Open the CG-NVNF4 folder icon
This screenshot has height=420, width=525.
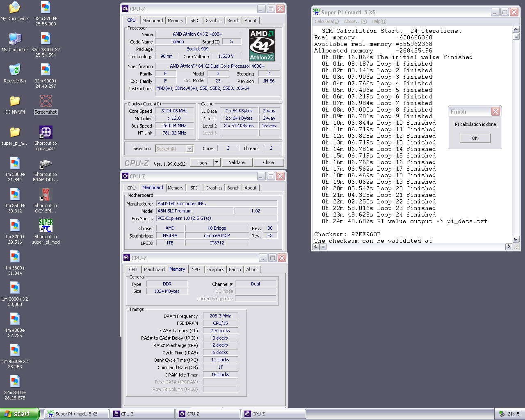coord(15,105)
